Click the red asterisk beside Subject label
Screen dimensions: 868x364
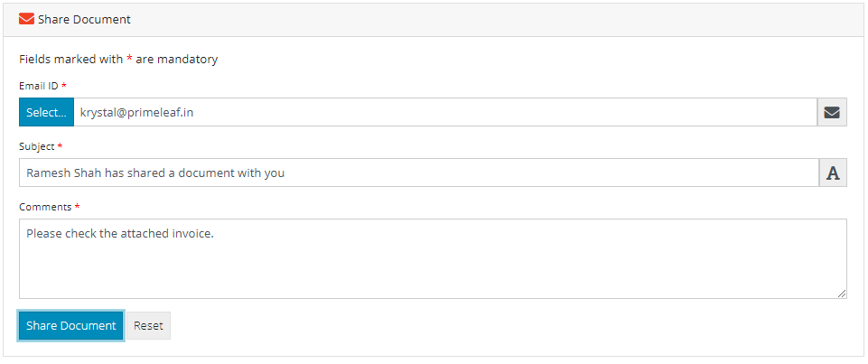coord(60,146)
